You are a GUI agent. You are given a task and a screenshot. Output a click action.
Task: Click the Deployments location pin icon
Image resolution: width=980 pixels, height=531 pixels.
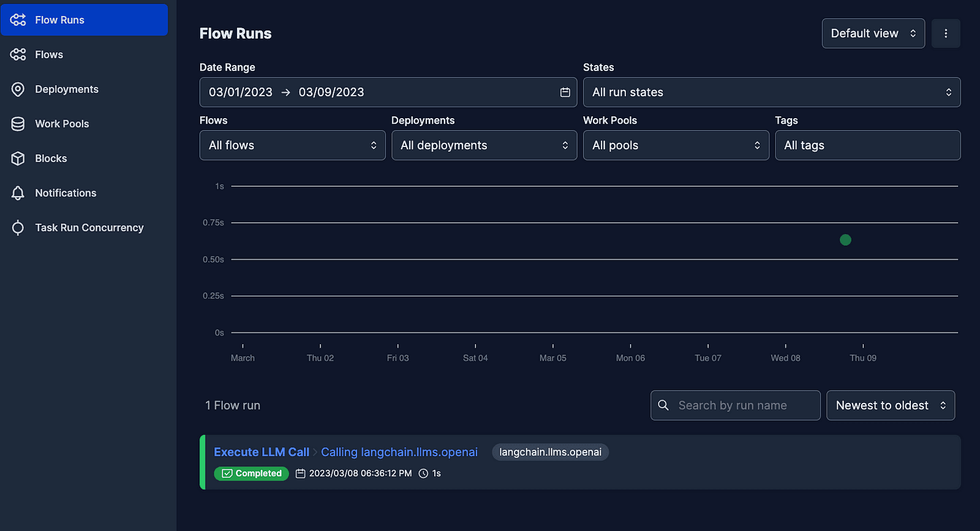18,89
